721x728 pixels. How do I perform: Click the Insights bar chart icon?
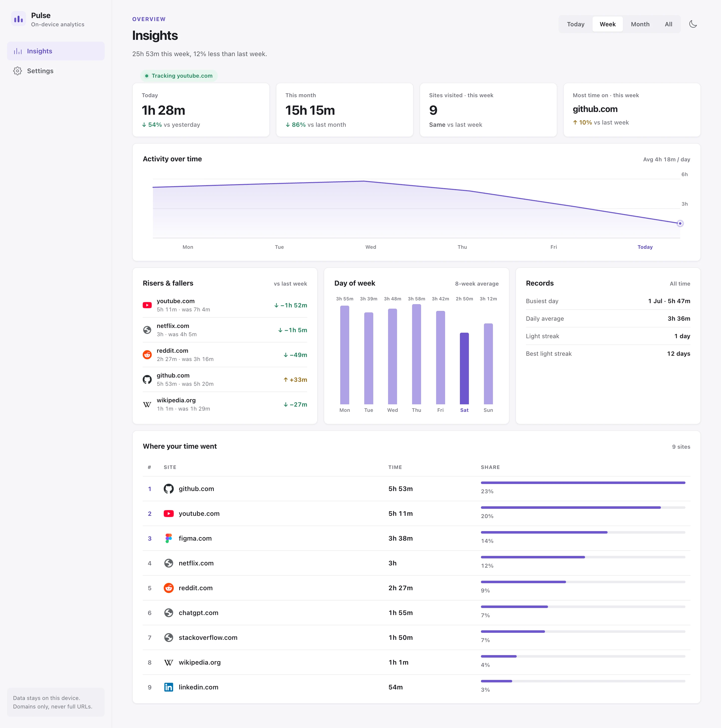pyautogui.click(x=18, y=51)
